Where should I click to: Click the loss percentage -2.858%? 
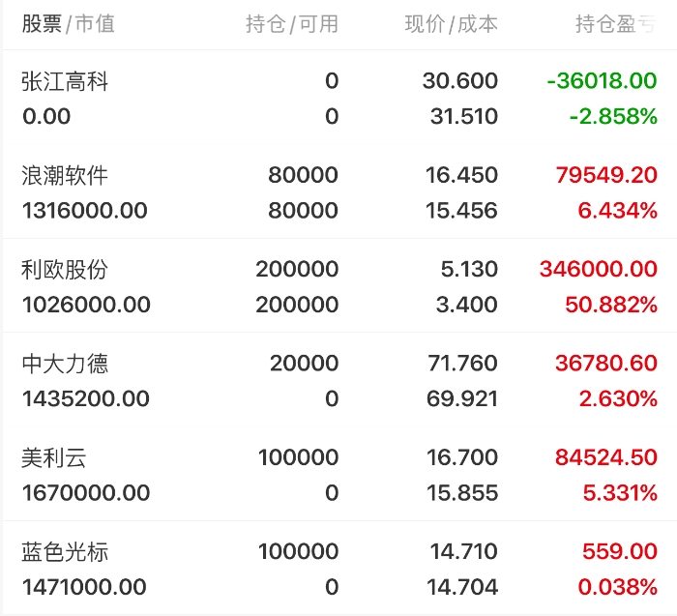pyautogui.click(x=613, y=117)
